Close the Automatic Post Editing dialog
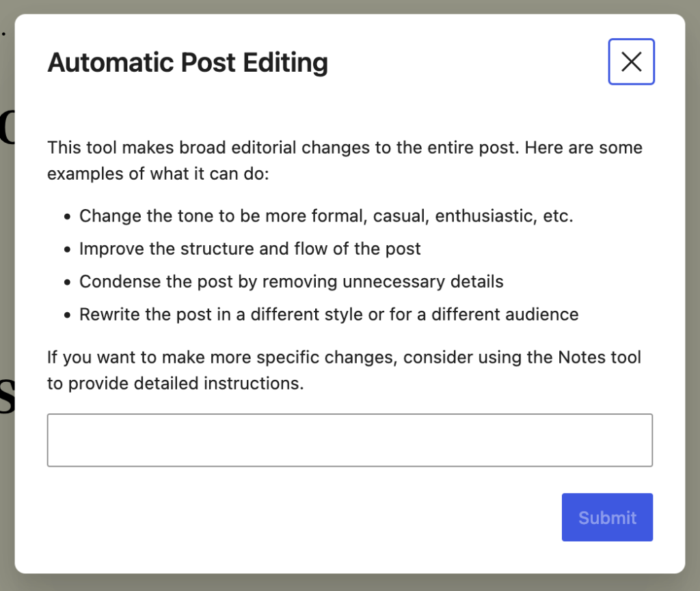The width and height of the screenshot is (700, 591). [x=631, y=61]
